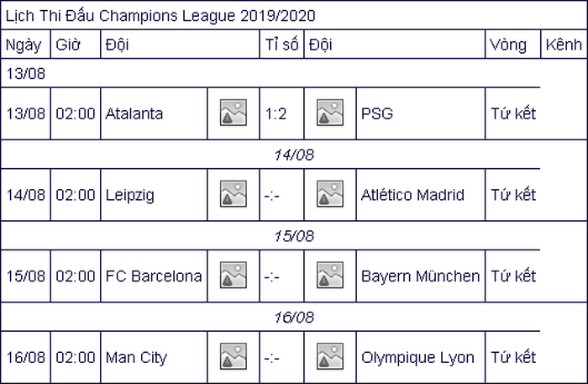Click the Bayern München team name
The width and height of the screenshot is (588, 384).
(x=420, y=276)
